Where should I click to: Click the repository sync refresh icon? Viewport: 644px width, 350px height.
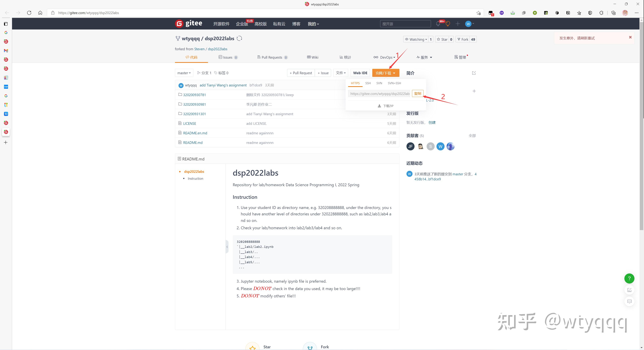[239, 39]
